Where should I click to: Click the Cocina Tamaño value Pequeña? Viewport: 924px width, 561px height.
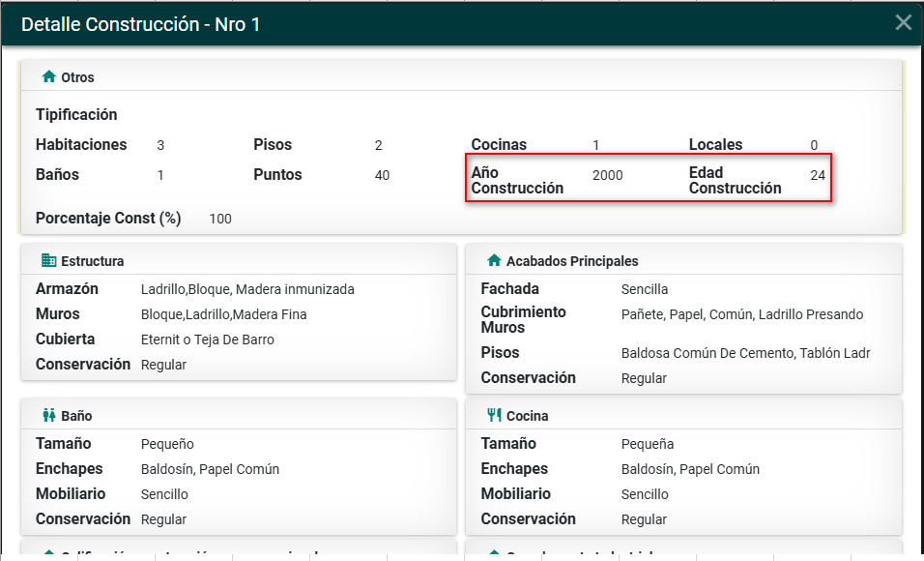(x=647, y=444)
